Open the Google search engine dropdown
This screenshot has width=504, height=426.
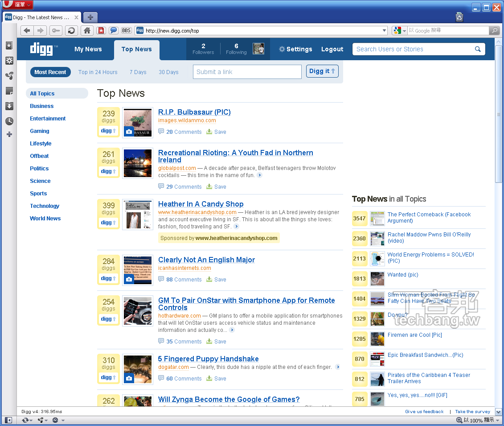(x=400, y=30)
